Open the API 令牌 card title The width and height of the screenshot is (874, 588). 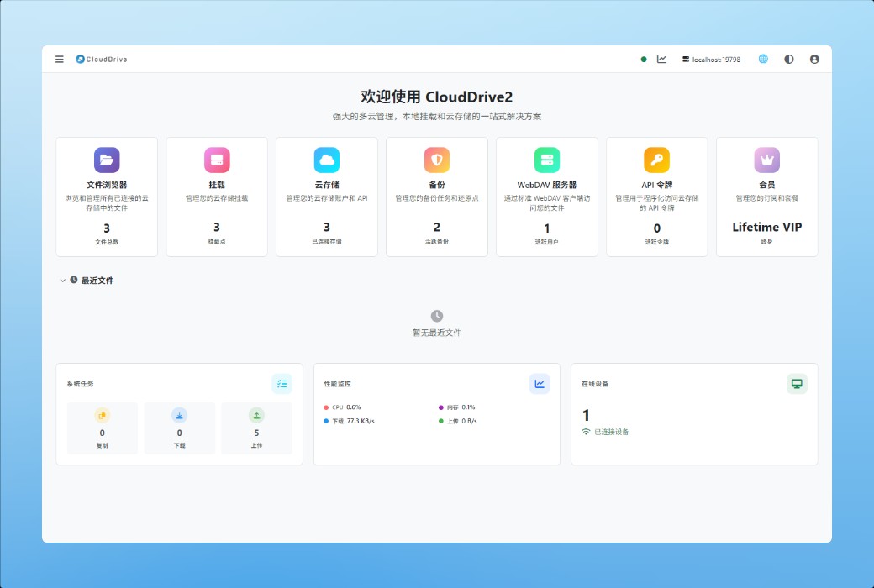point(656,185)
